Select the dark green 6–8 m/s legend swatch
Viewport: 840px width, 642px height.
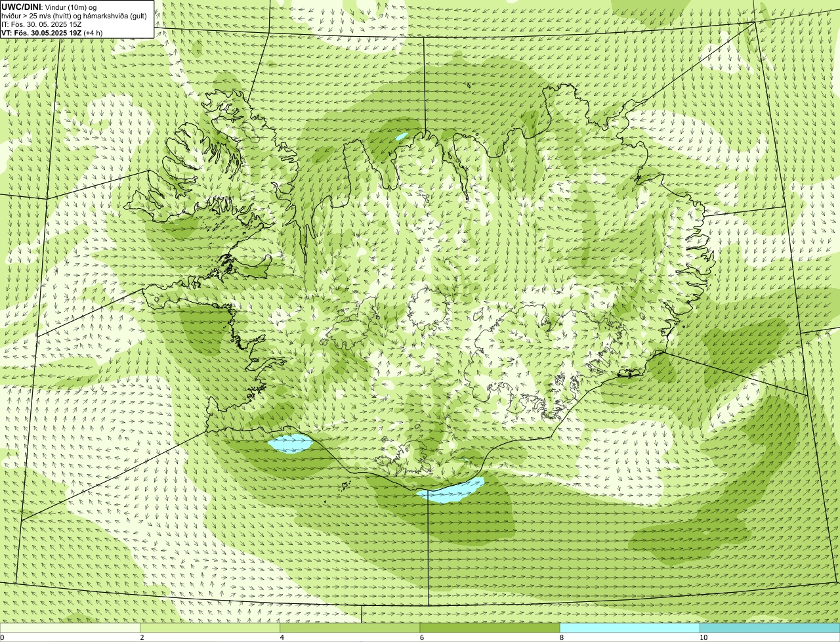(x=490, y=628)
